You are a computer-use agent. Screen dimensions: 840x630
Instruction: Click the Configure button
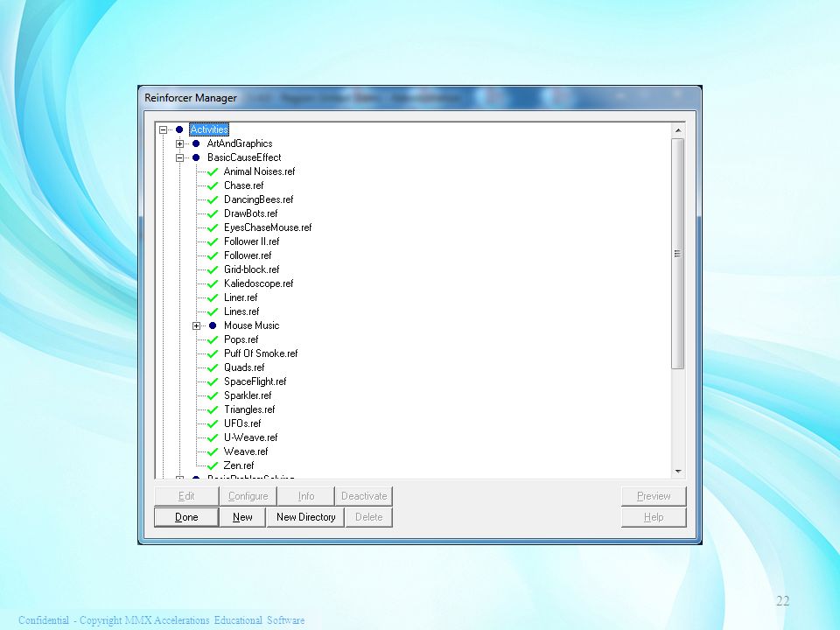pos(248,496)
